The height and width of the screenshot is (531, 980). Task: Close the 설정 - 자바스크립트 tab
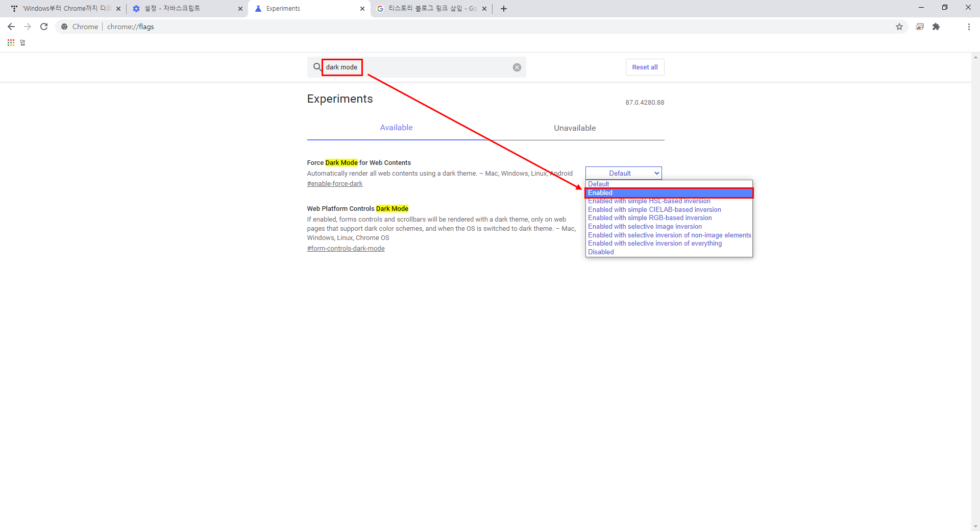(x=240, y=9)
